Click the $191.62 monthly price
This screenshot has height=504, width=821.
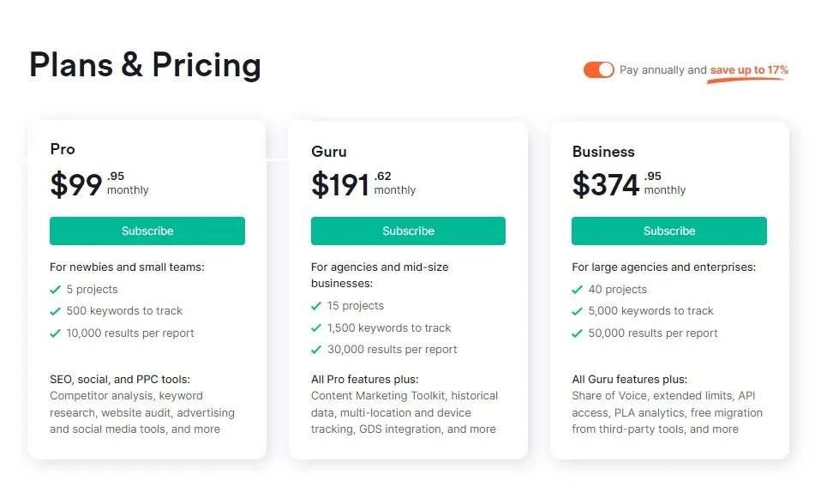click(363, 184)
